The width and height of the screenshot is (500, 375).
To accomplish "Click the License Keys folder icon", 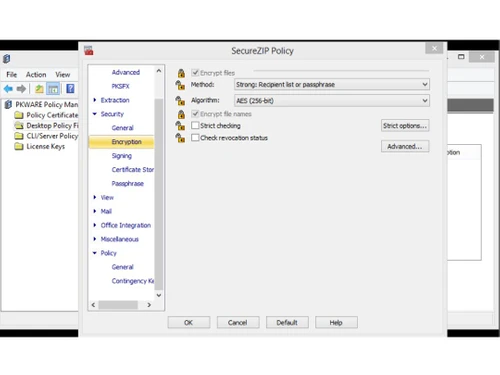I will click(19, 146).
